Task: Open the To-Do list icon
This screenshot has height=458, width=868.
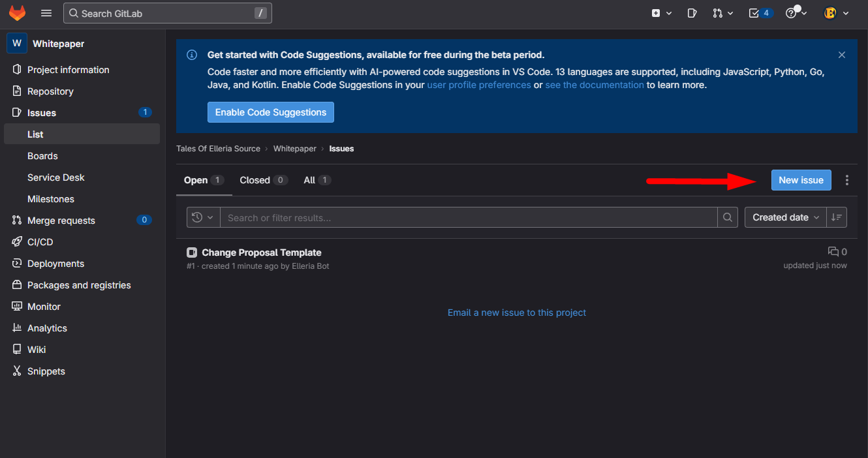Action: 760,13
